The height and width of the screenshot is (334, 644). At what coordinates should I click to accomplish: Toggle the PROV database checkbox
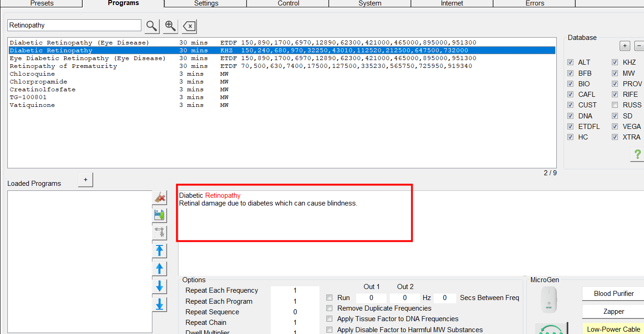coord(615,84)
